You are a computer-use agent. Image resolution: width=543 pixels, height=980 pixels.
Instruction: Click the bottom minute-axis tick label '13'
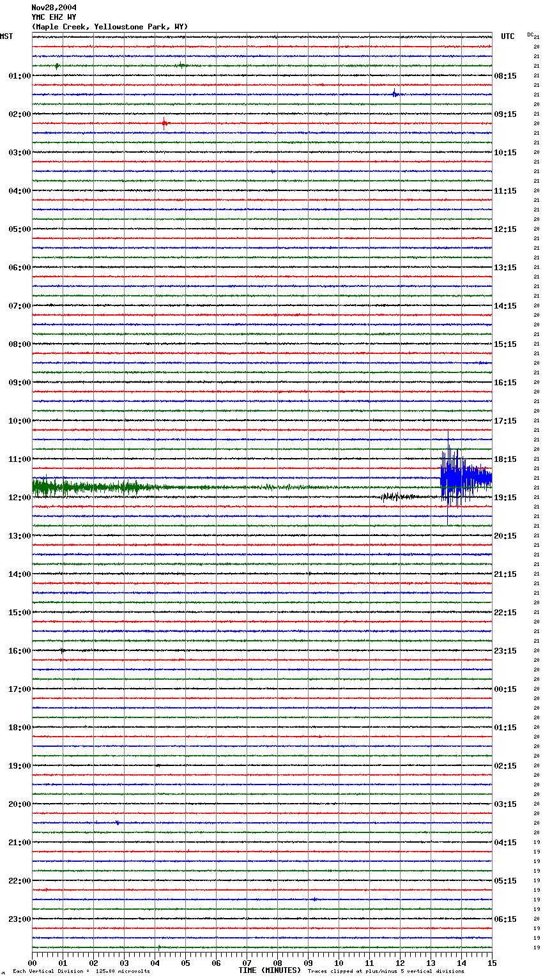tap(431, 963)
